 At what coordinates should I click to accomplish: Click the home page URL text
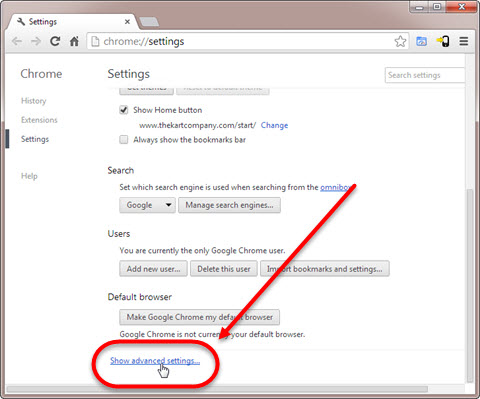tap(198, 125)
